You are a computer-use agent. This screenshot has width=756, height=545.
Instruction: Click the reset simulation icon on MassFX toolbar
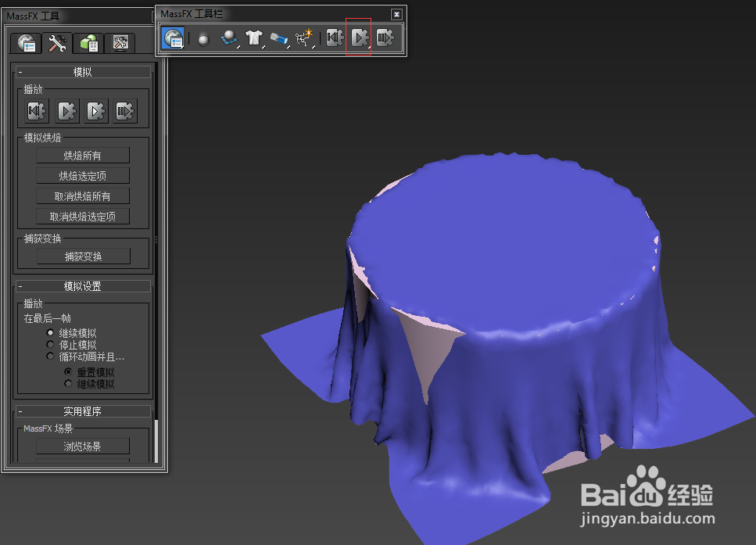coord(335,38)
